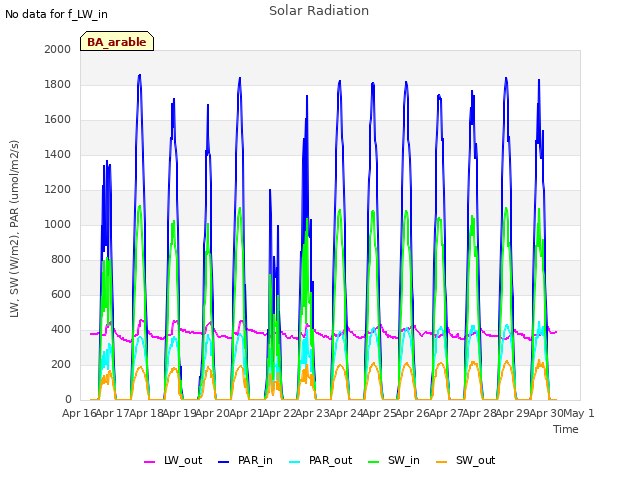Image resolution: width=640 pixels, height=480 pixels.
Task: Click the 2000 y-axis tick label
Action: tap(58, 49)
